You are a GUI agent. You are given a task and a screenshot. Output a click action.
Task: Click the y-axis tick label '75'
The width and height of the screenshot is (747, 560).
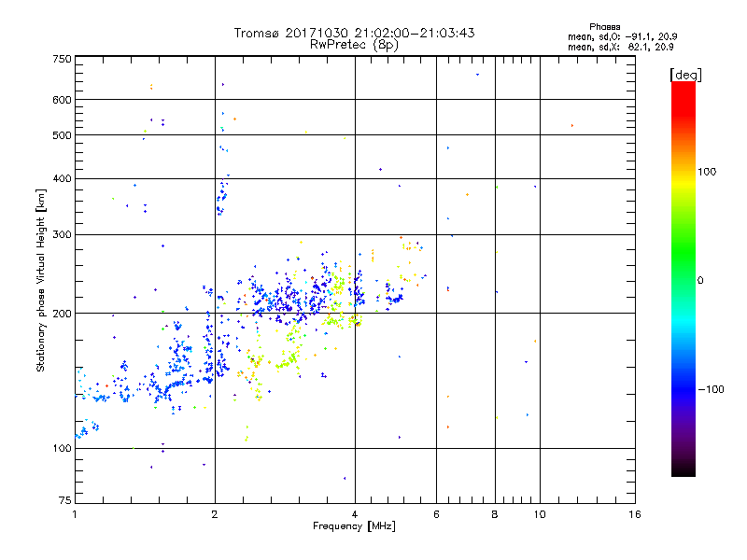(65, 500)
